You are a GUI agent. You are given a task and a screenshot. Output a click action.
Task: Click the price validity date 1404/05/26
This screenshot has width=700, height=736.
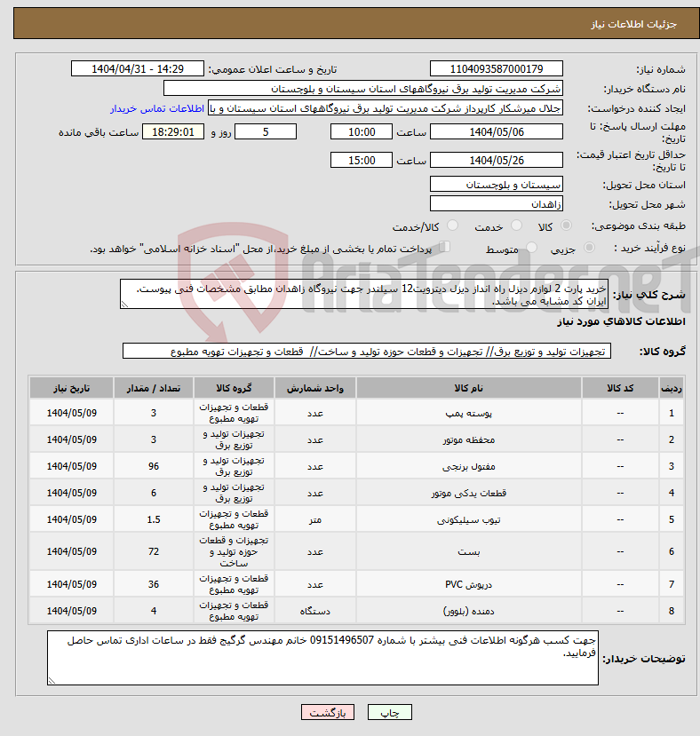(x=496, y=160)
